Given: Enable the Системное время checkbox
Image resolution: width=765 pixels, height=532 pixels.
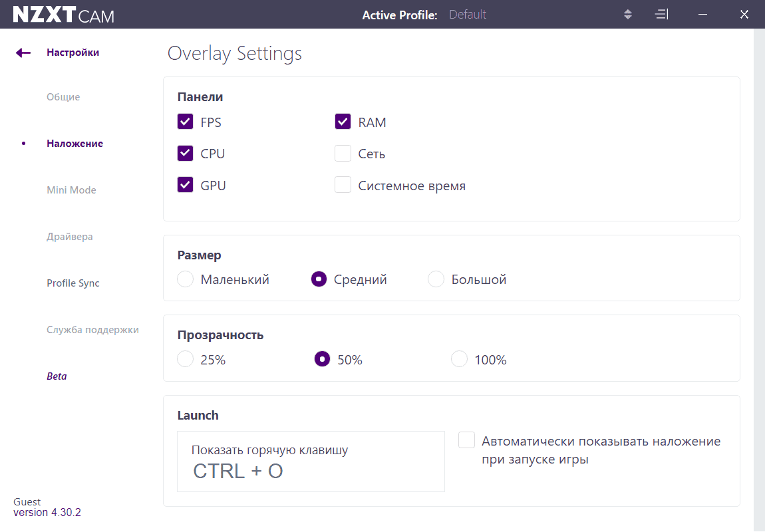Looking at the screenshot, I should [343, 186].
